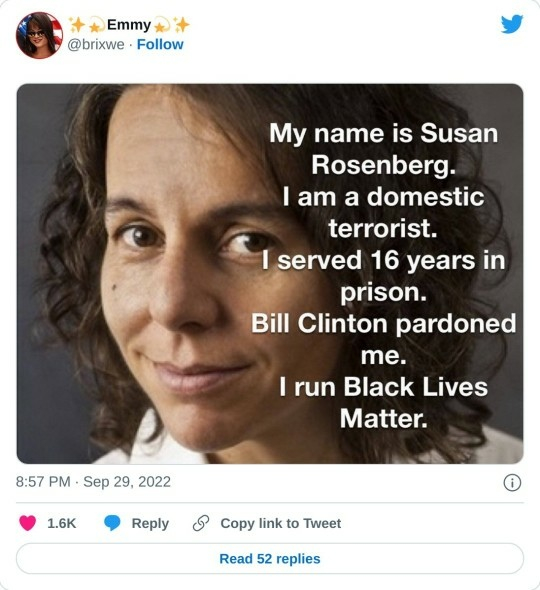540x590 pixels.
Task: Select Copy link to Tweet
Action: (x=281, y=523)
